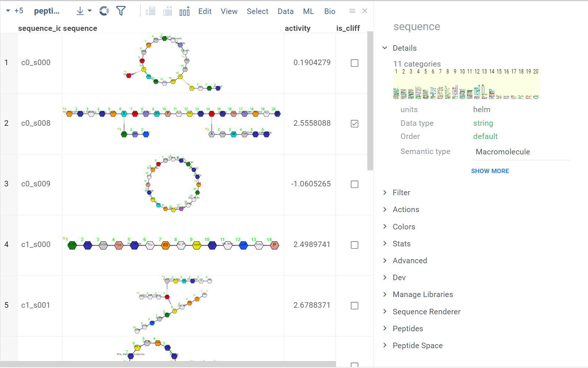Click the SHOW MORE link
This screenshot has height=368, width=588.
(x=490, y=171)
